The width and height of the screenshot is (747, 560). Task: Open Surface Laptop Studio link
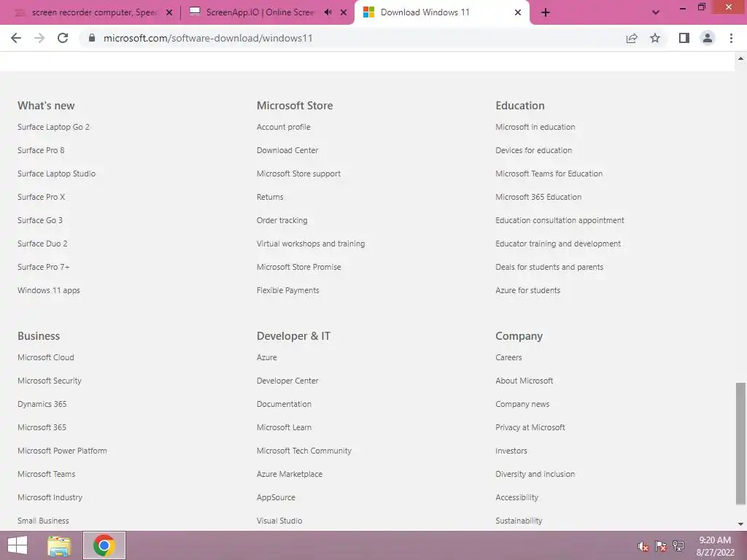click(x=56, y=174)
